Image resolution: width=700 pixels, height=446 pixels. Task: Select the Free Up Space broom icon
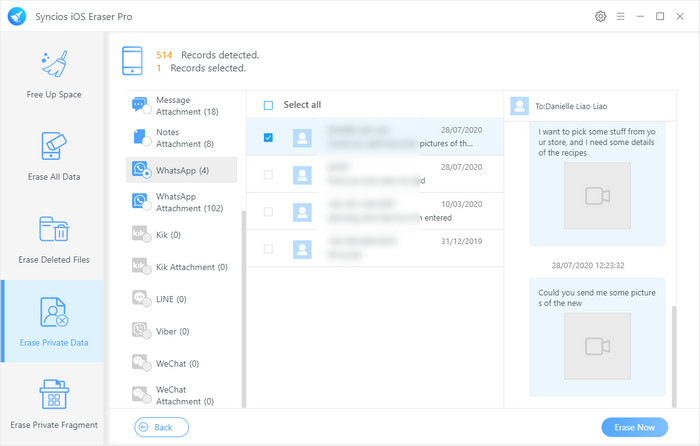(54, 64)
